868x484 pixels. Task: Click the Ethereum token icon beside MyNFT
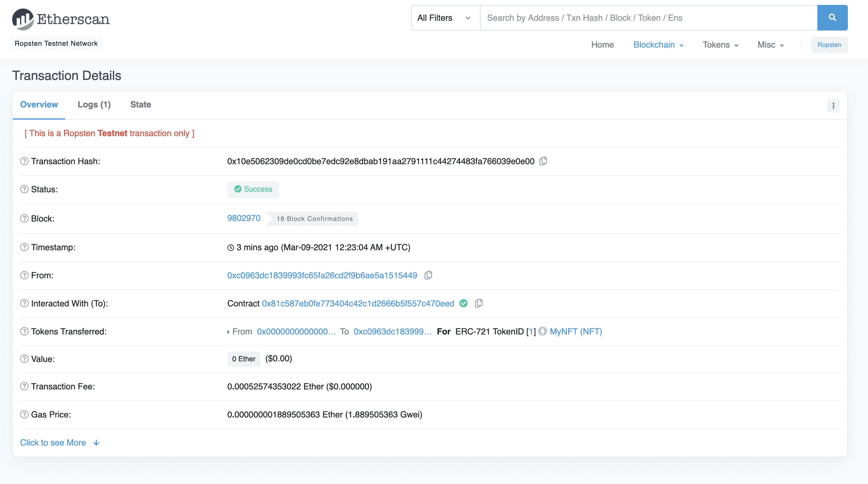pyautogui.click(x=542, y=332)
